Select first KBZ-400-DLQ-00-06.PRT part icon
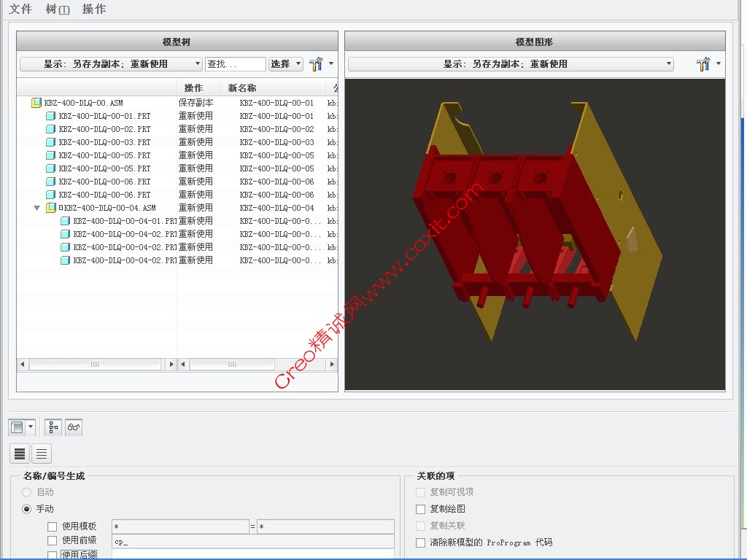The height and width of the screenshot is (560, 747). click(x=51, y=182)
